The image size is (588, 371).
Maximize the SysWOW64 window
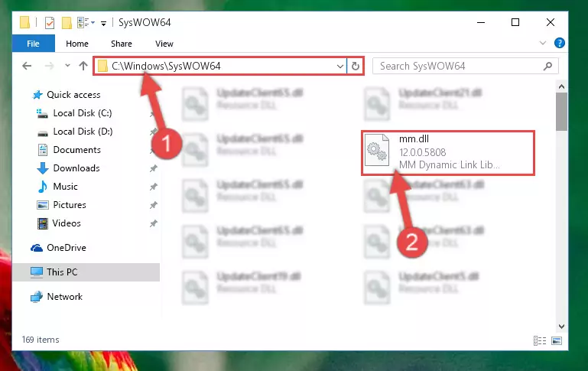pos(515,22)
